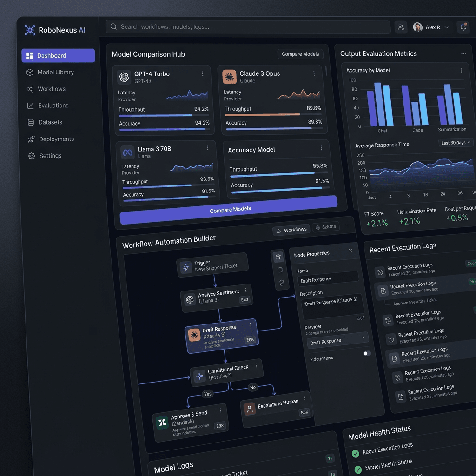This screenshot has width=476, height=476.
Task: Click the Yes branch label
Action: click(x=208, y=394)
